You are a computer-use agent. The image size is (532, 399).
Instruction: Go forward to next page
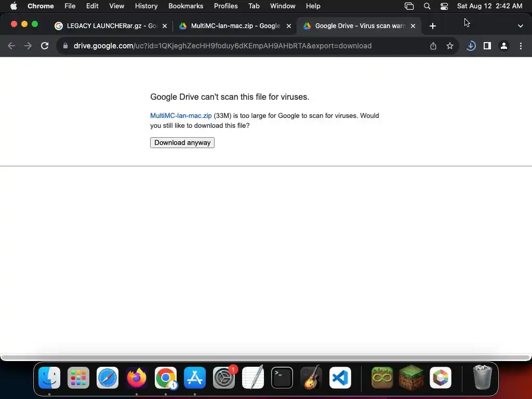(x=28, y=46)
